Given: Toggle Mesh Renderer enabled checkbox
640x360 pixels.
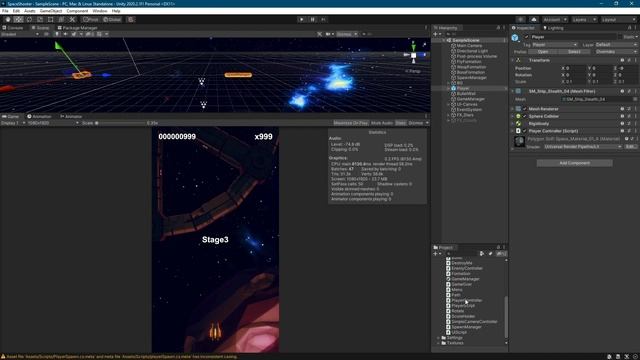Looking at the screenshot, I should 525,109.
